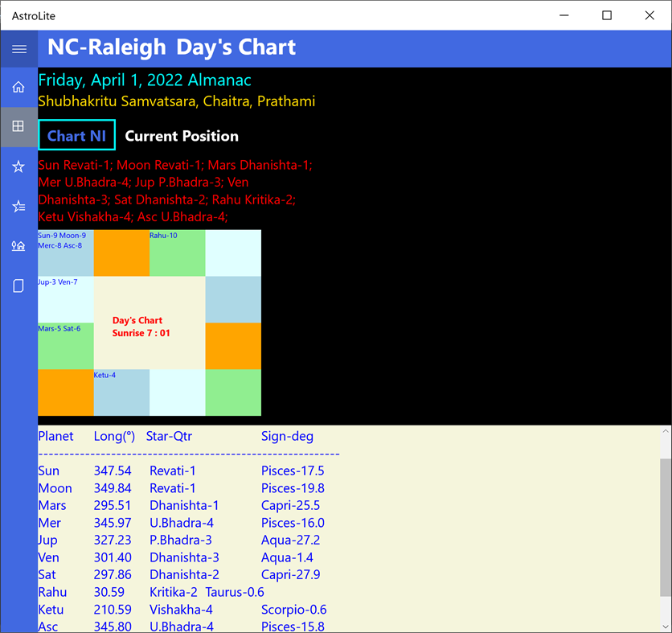672x633 pixels.
Task: Select the star favorites icon
Action: click(18, 166)
